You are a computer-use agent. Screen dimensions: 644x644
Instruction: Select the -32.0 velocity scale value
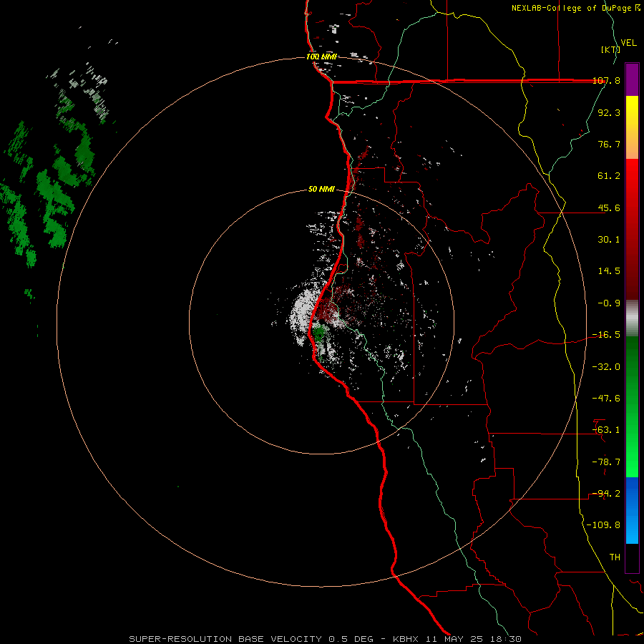pos(606,367)
